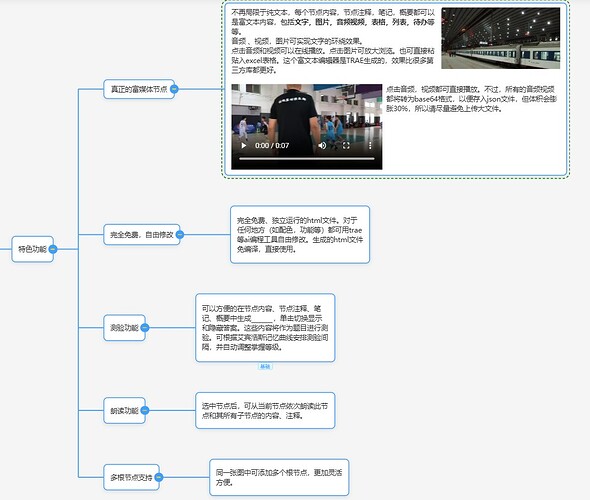Select the 多根节点支持 node
Screen dimensions: 590x500
(x=131, y=477)
